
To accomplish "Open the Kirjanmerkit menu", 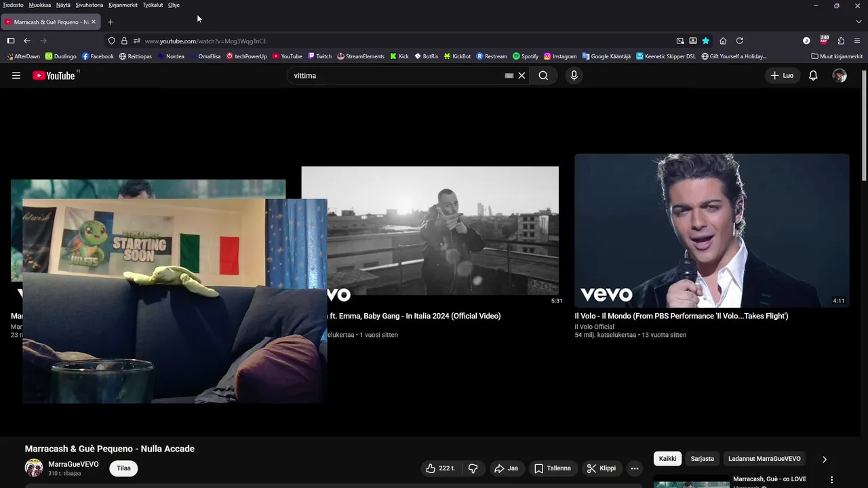I will point(123,5).
